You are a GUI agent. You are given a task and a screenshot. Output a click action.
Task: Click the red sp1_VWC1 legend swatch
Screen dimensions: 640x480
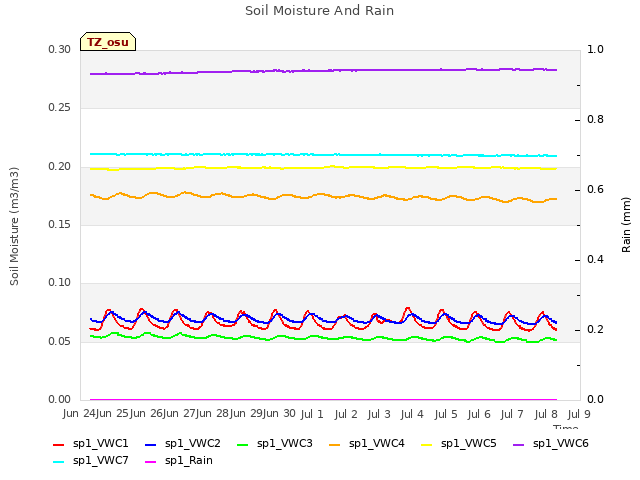click(x=58, y=445)
